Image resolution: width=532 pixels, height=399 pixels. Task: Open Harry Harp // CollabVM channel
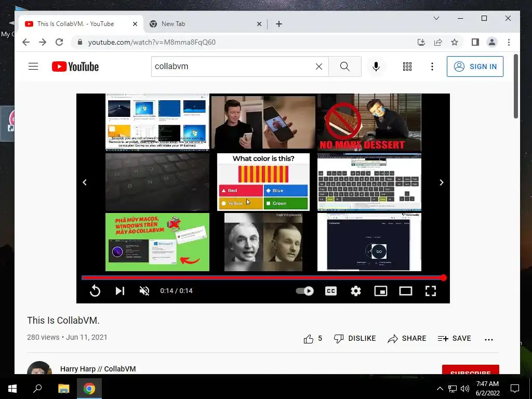point(98,369)
